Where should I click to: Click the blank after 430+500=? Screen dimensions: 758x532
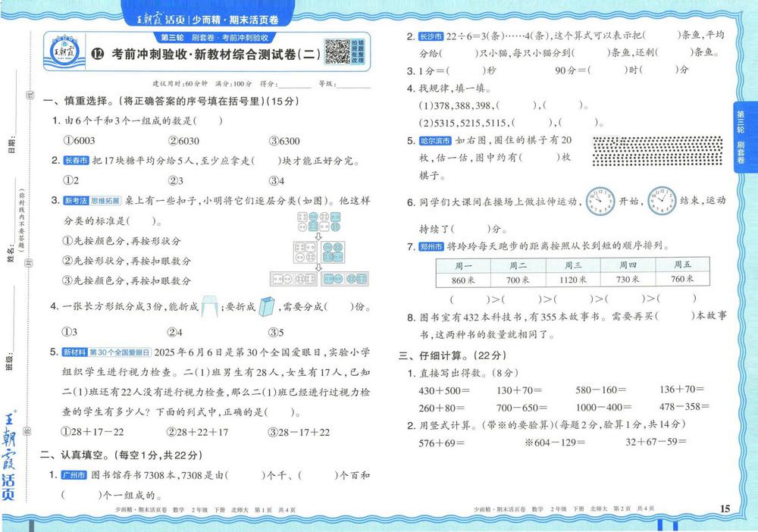482,390
